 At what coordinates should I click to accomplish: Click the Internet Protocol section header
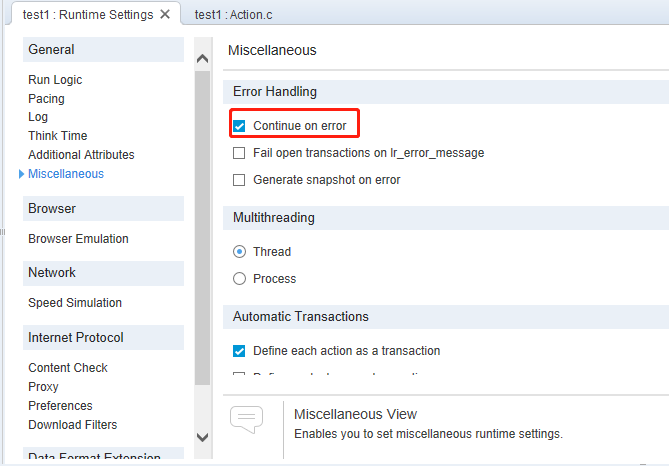[103, 338]
